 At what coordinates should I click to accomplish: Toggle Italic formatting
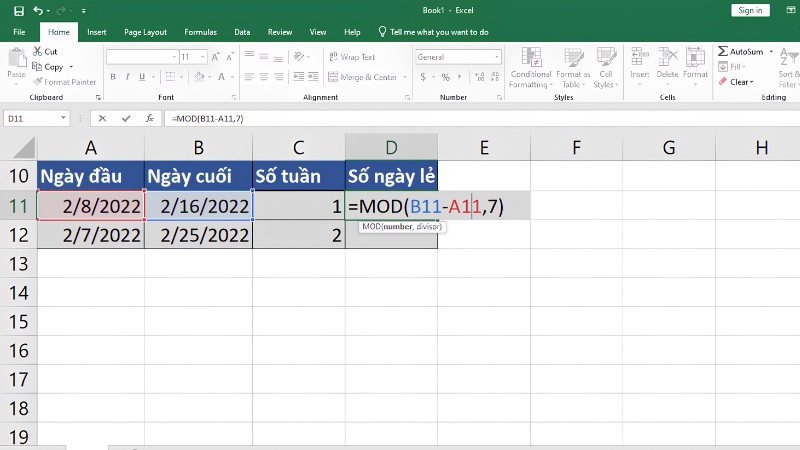(x=128, y=77)
